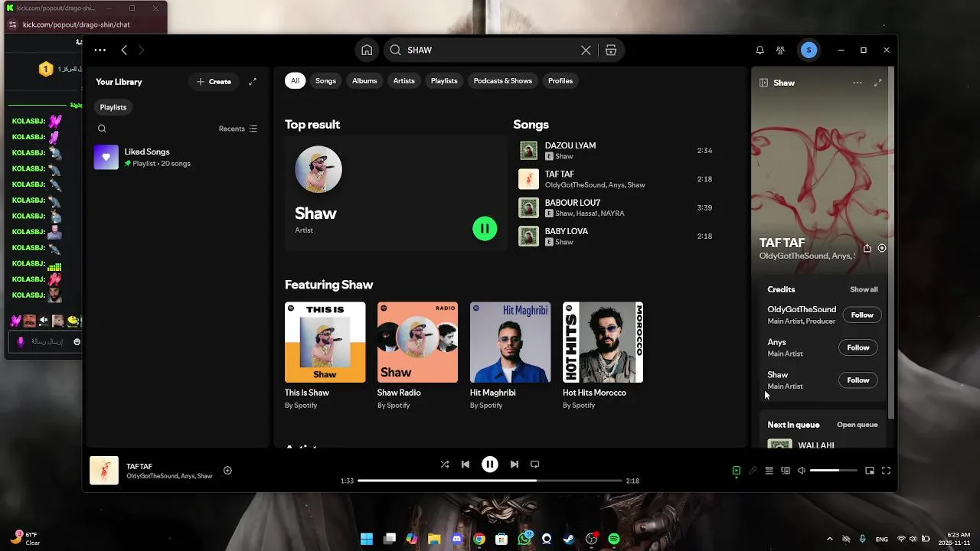Select the Profiles filter tab

pyautogui.click(x=560, y=80)
